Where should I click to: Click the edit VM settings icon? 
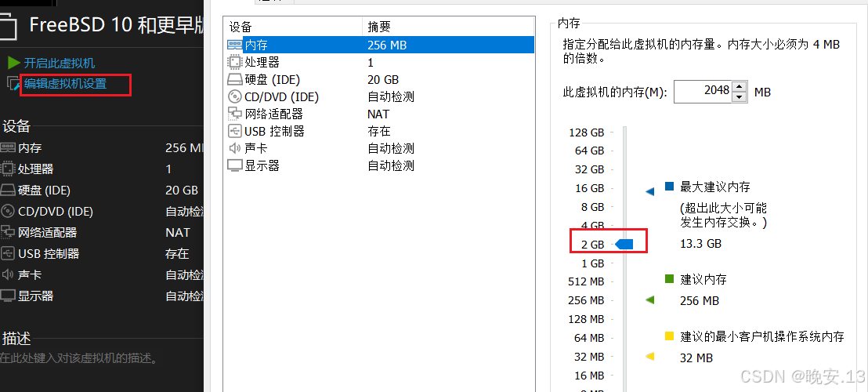point(13,84)
